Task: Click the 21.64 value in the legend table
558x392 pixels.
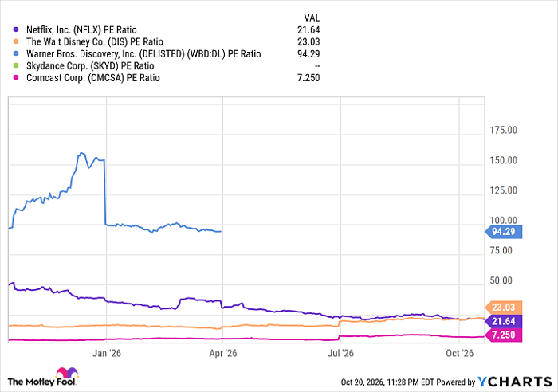Action: point(308,30)
